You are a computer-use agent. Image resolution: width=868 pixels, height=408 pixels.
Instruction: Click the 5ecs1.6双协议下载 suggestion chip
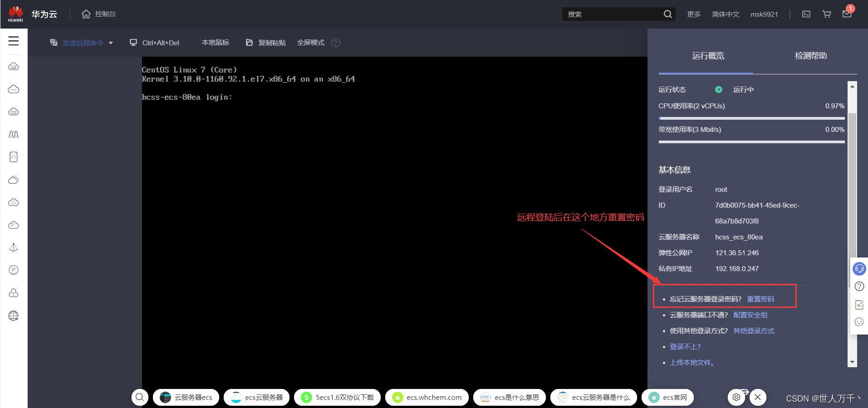[x=337, y=397]
